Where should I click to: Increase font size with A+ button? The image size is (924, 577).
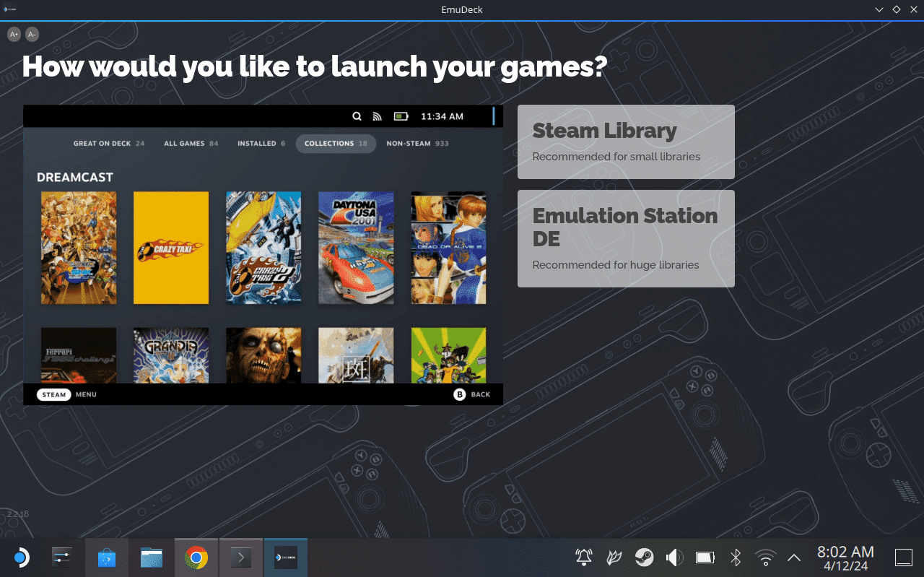coord(14,34)
